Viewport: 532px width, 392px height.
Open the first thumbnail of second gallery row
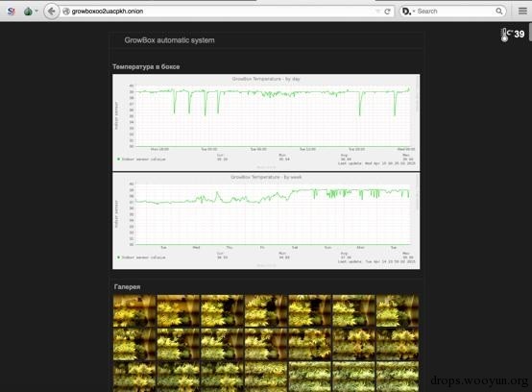134,344
